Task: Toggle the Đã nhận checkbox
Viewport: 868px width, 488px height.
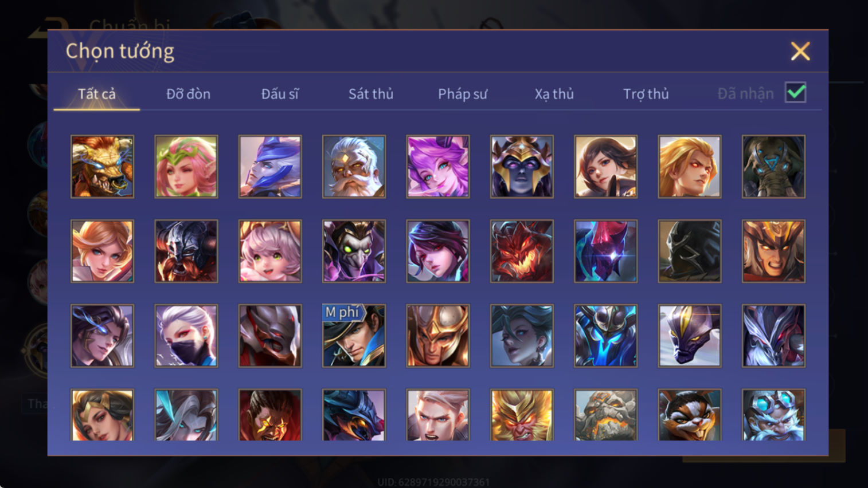Action: tap(796, 93)
